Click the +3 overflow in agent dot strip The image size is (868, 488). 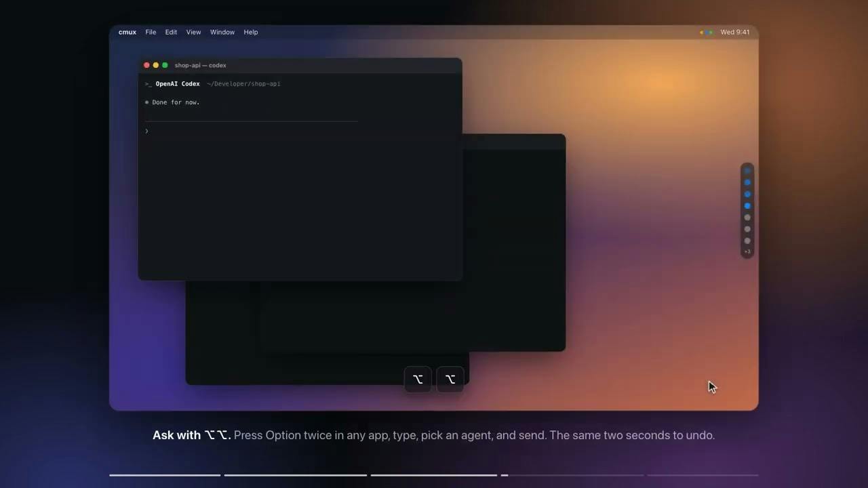[747, 251]
